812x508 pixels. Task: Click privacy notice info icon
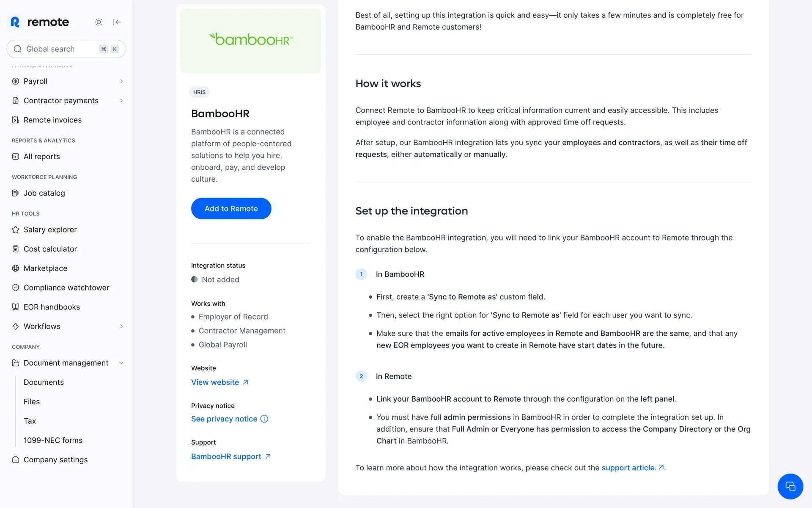point(264,419)
